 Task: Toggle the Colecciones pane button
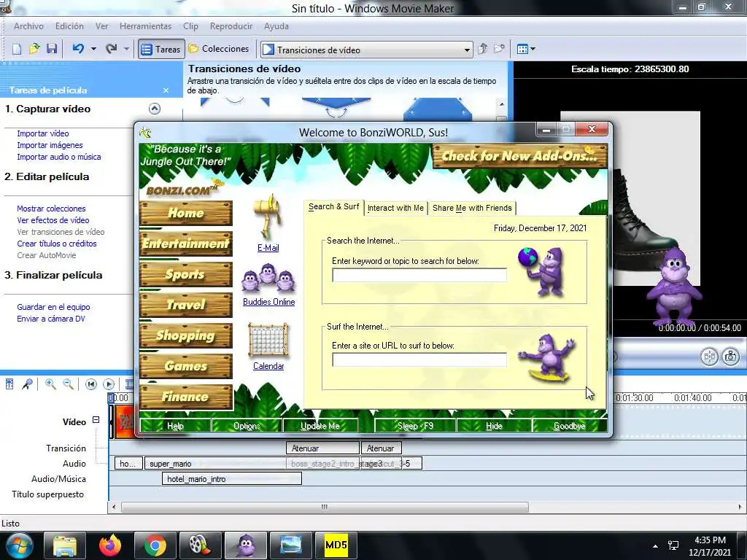coord(219,49)
